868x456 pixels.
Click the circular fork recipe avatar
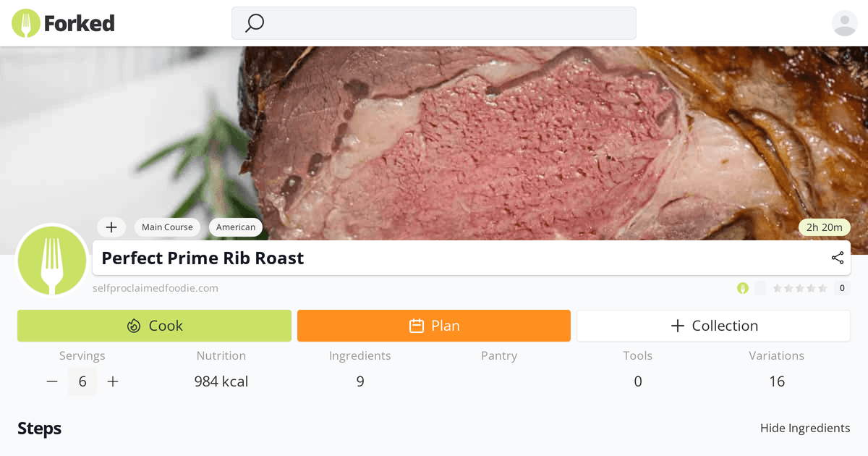coord(51,261)
